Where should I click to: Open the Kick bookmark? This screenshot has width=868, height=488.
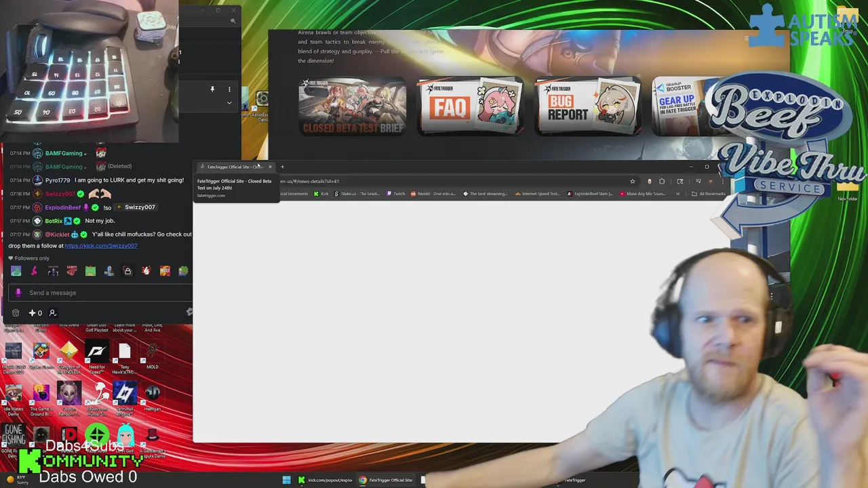tap(320, 194)
